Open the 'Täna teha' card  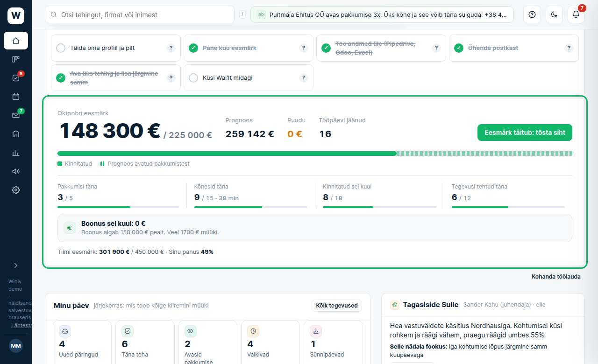(x=145, y=342)
